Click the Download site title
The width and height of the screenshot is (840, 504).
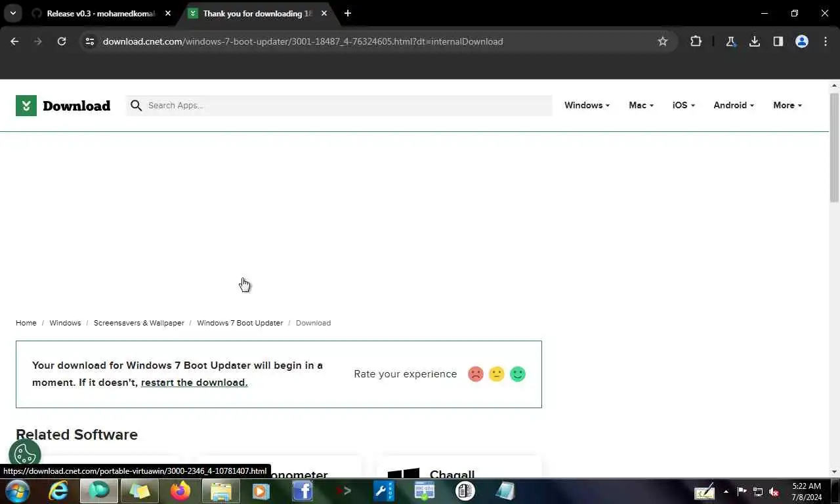pyautogui.click(x=76, y=106)
